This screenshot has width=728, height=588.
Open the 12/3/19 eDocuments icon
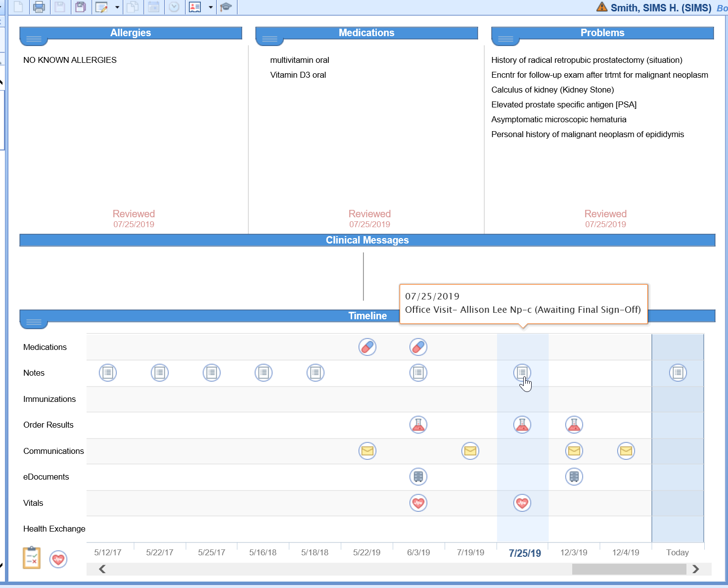pos(574,477)
